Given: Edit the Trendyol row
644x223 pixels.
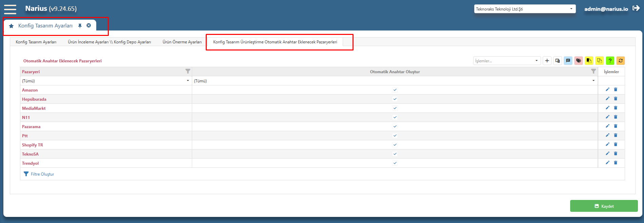Looking at the screenshot, I should (607, 163).
